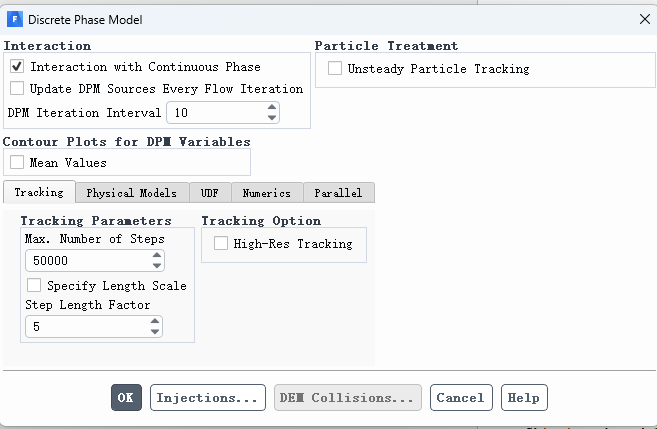Screen dimensions: 657x429
Task: Toggle Specify Length Scale checkbox
Action: [x=34, y=285]
